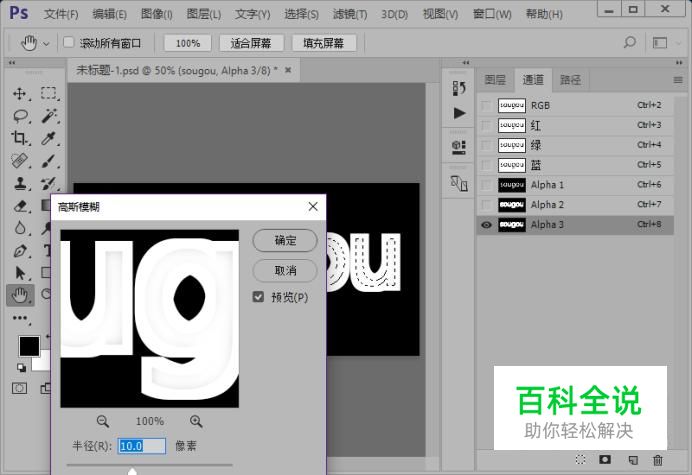Screen dimensions: 692x475
Task: Cancel the Gaussian Blur dialog
Action: click(285, 270)
